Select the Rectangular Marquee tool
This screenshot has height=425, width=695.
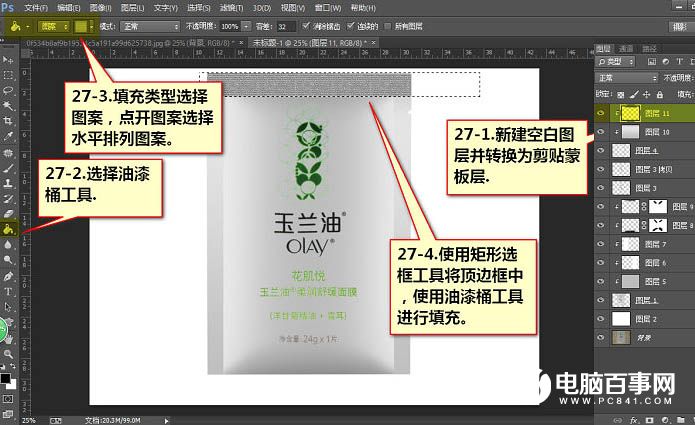(x=8, y=75)
